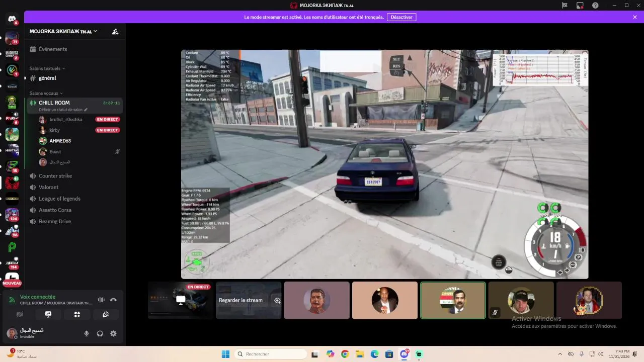Click the Voix connectée status text
Viewport: 644px width, 362px height.
tap(38, 297)
